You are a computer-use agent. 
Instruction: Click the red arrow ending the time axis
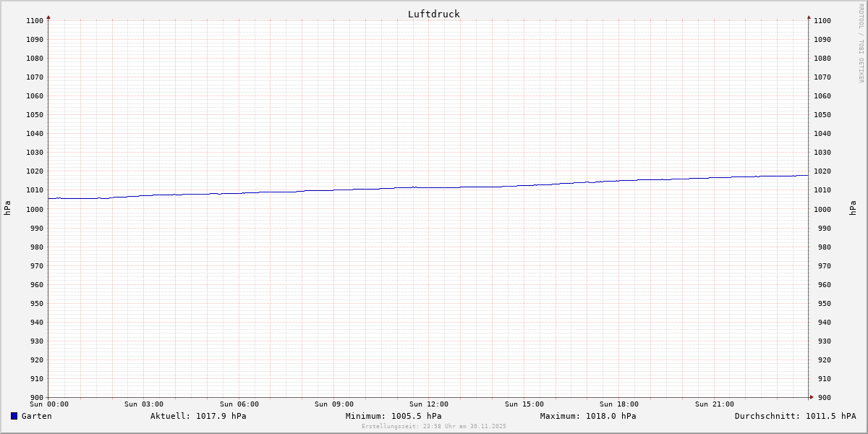(x=812, y=397)
